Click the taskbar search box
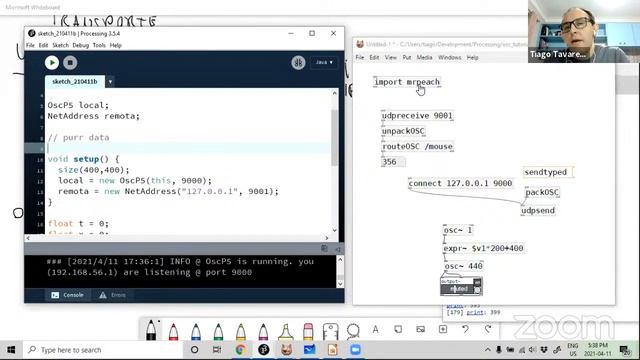 point(102,350)
